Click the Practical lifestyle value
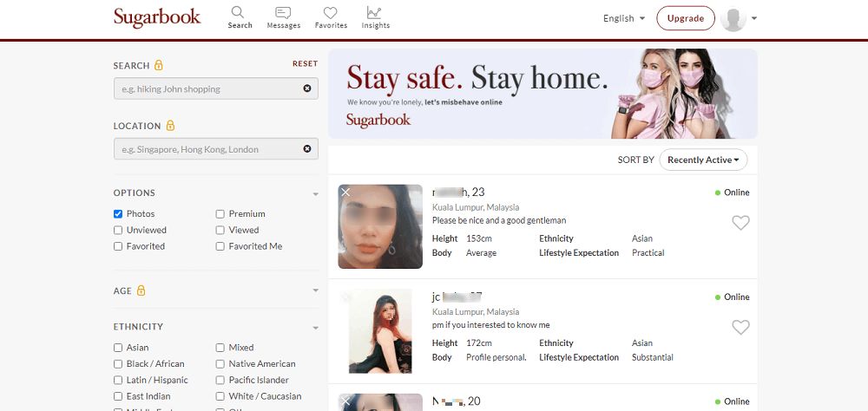The width and height of the screenshot is (868, 411). click(x=648, y=253)
